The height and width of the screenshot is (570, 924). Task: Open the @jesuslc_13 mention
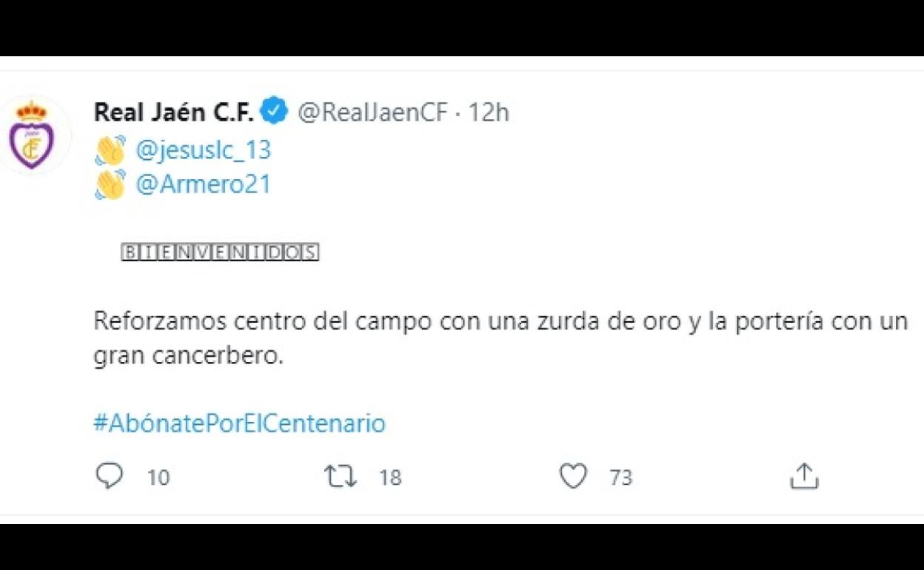coord(204,150)
